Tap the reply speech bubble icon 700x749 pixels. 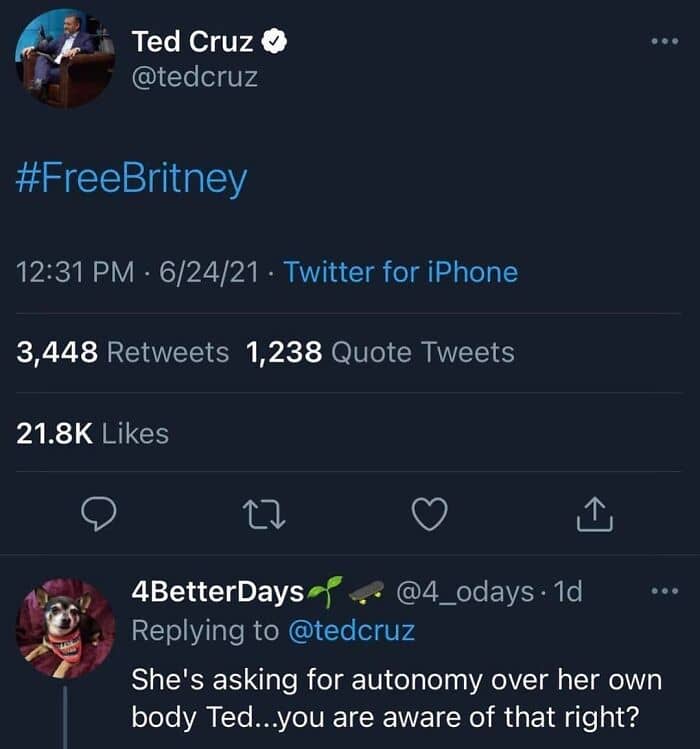[98, 514]
